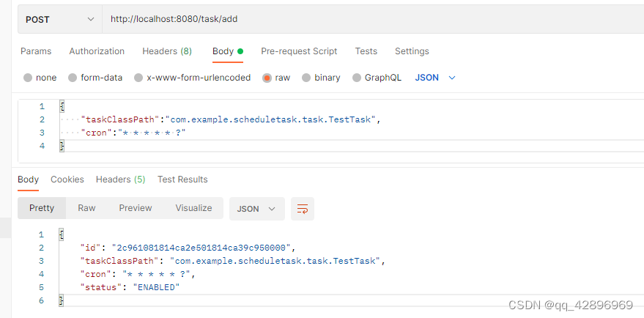Click the Raw response view button

pyautogui.click(x=86, y=208)
